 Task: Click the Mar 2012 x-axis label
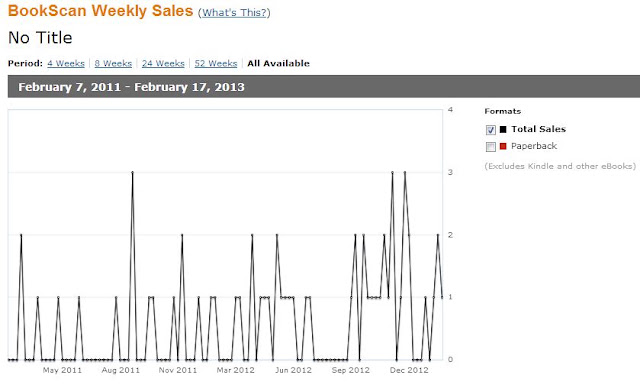click(x=236, y=370)
